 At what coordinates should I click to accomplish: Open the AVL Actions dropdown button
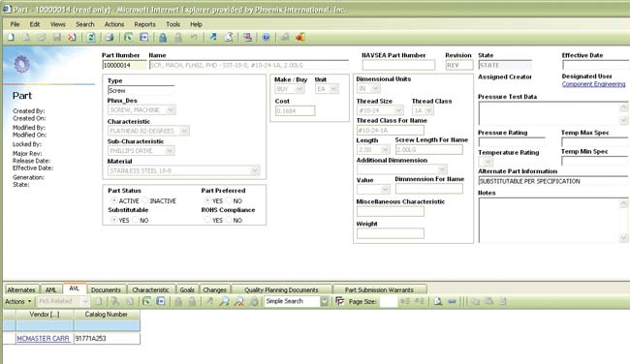[x=18, y=301]
